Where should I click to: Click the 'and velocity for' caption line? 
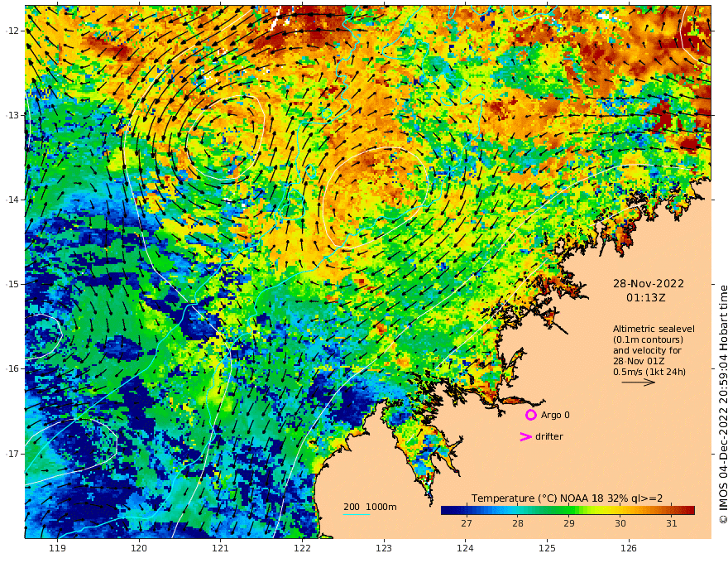point(647,350)
